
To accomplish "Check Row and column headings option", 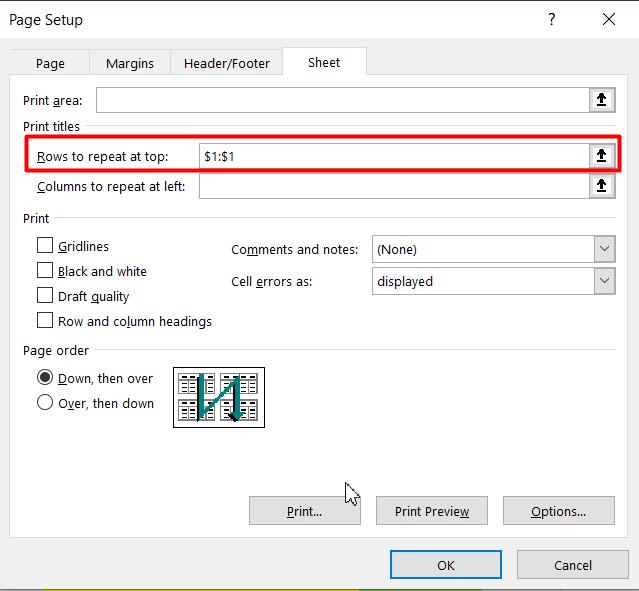I will tap(45, 321).
